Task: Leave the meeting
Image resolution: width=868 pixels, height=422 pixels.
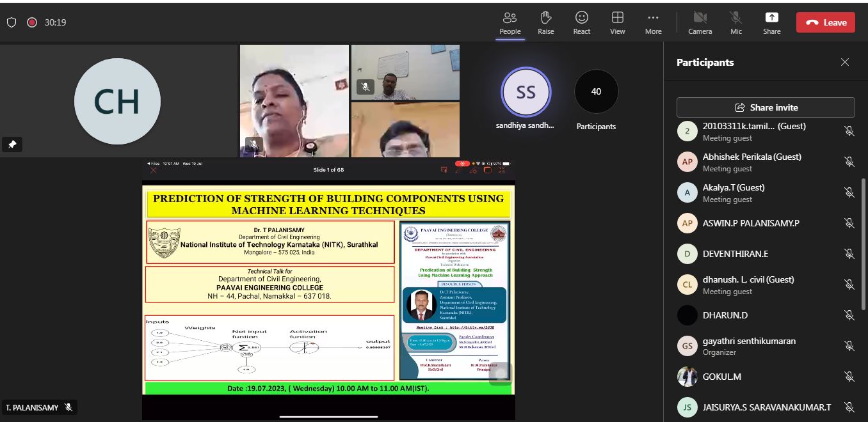Action: coord(825,22)
